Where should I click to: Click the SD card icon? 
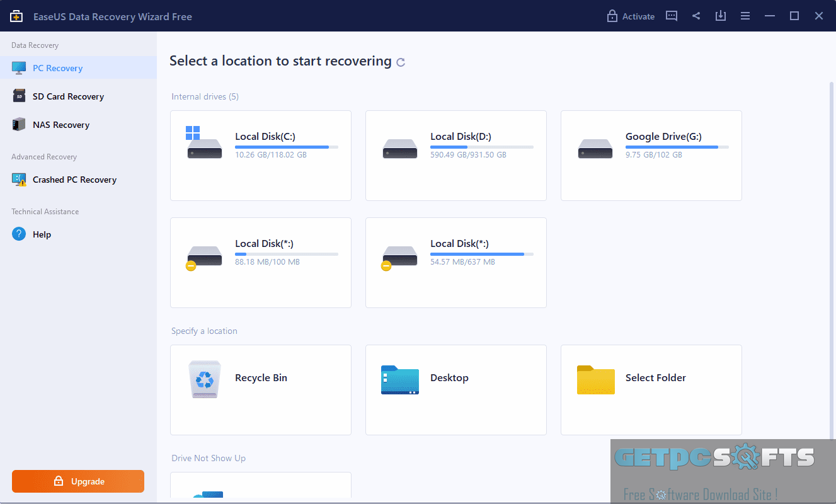coord(19,96)
